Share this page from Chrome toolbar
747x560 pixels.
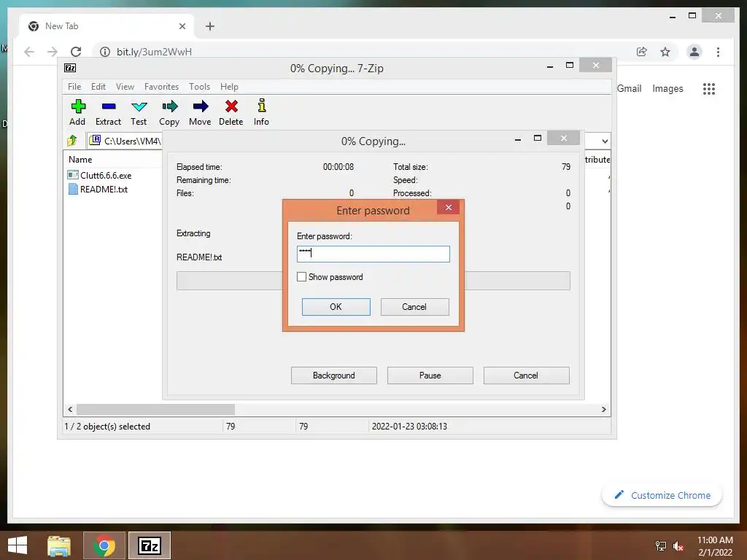[642, 52]
